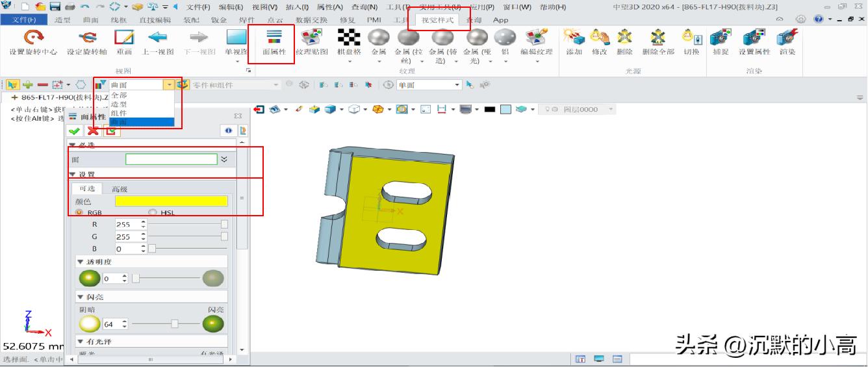Image resolution: width=868 pixels, height=367 pixels.
Task: Select 造型 in the filter list
Action: (119, 104)
